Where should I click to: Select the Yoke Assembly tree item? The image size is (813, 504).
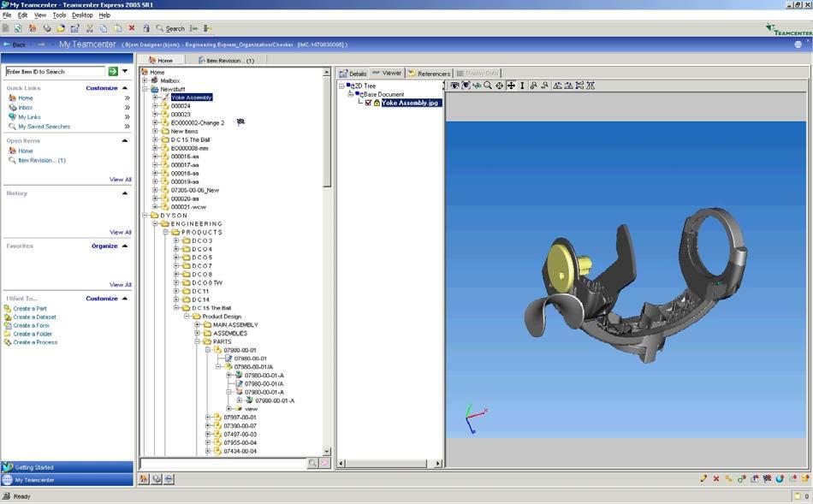(x=192, y=98)
